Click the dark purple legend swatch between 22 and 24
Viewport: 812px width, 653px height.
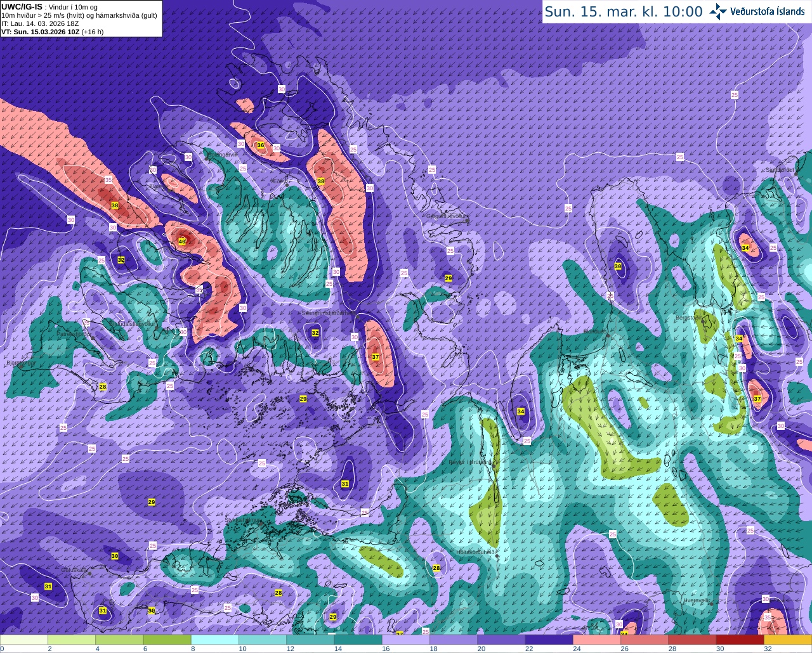[549, 640]
